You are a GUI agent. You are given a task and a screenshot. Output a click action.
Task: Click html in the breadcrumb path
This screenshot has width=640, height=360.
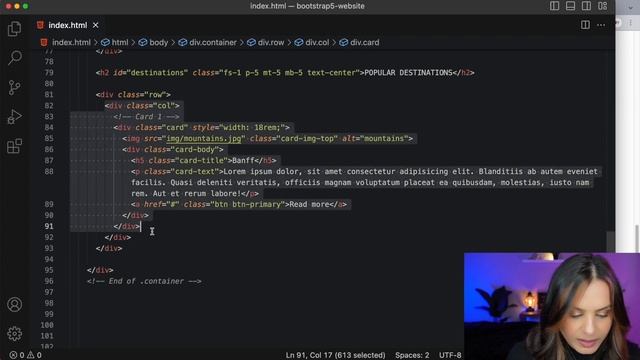tap(120, 42)
